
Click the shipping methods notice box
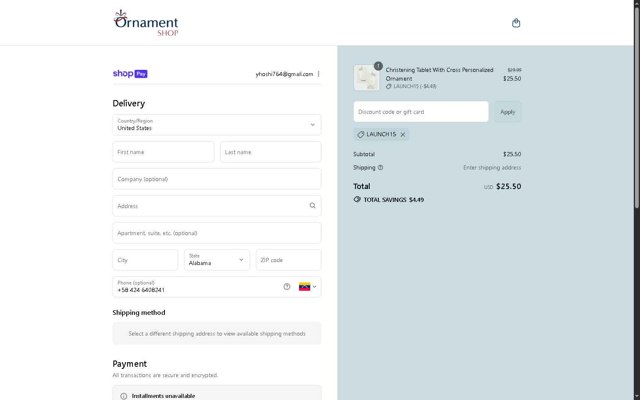(x=217, y=333)
